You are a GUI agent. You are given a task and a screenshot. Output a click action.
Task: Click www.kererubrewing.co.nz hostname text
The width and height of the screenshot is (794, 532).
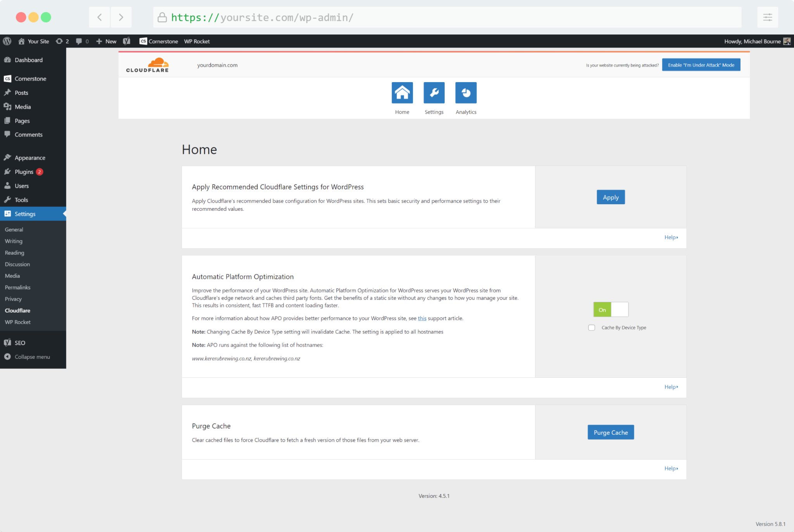(221, 358)
